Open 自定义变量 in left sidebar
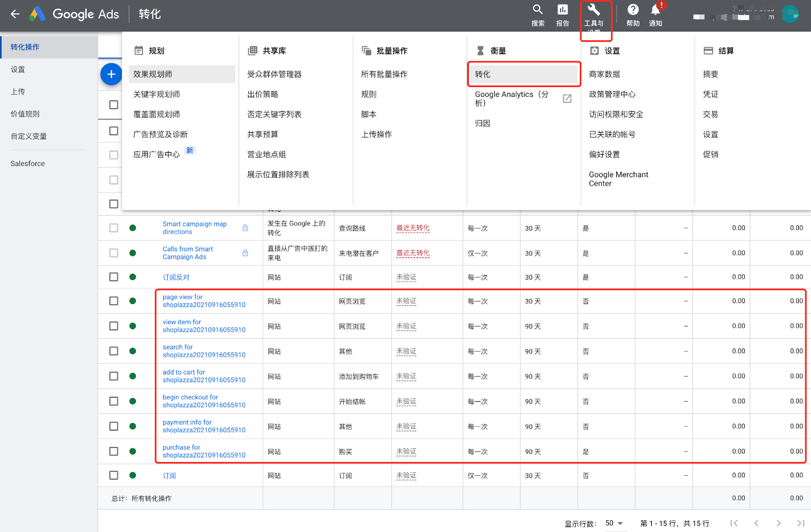The height and width of the screenshot is (532, 811). point(29,136)
